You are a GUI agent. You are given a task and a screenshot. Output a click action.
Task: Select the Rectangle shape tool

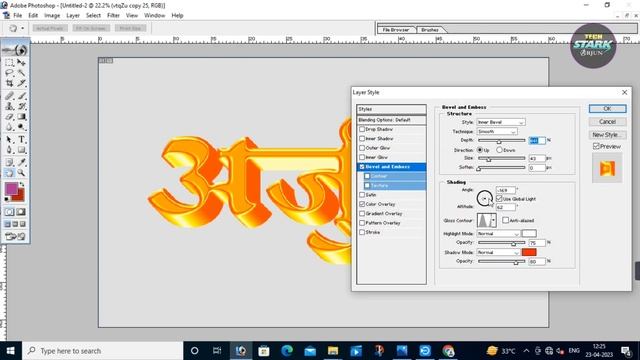[x=21, y=150]
